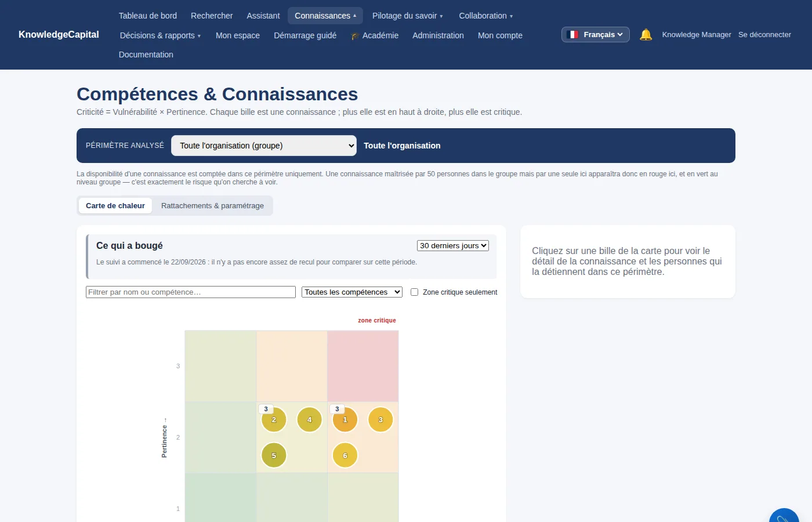Expand the Pilotage du savoir menu
Screen dimensions: 812x522
point(408,16)
